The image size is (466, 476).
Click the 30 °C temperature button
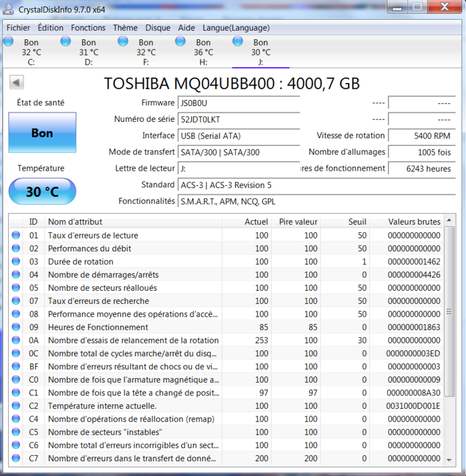(x=42, y=192)
